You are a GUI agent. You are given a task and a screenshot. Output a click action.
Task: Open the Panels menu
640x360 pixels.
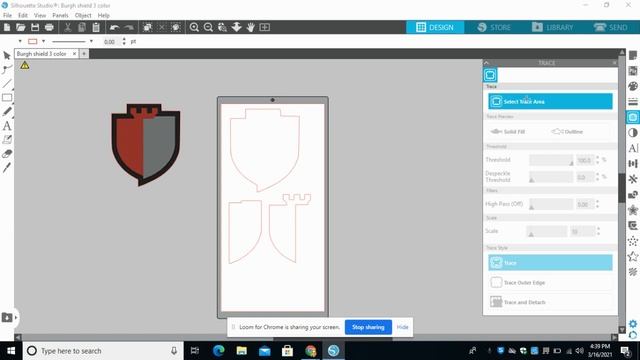[x=60, y=15]
